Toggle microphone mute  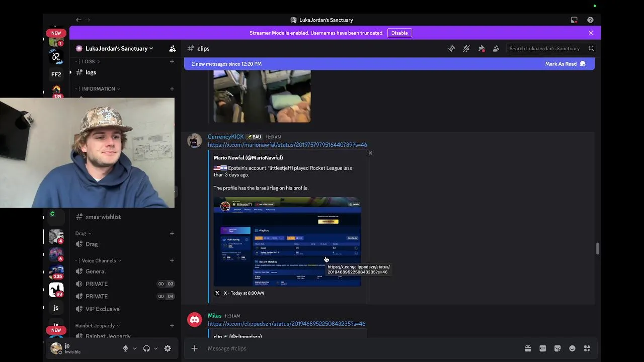[125, 348]
